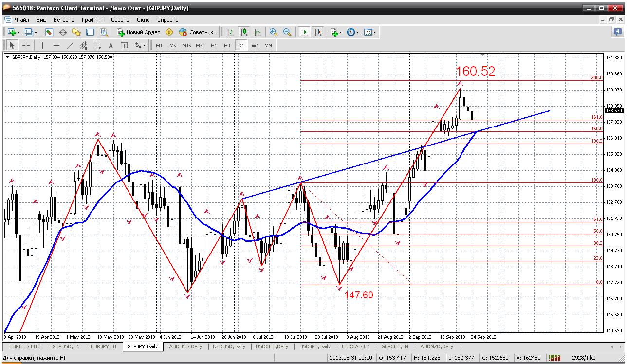Open the Periods clock icon
This screenshot has width=627, height=364.
point(350,32)
